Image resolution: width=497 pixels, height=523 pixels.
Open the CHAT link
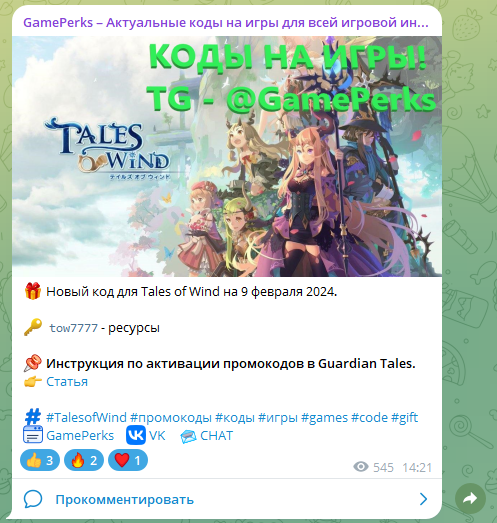pos(216,436)
